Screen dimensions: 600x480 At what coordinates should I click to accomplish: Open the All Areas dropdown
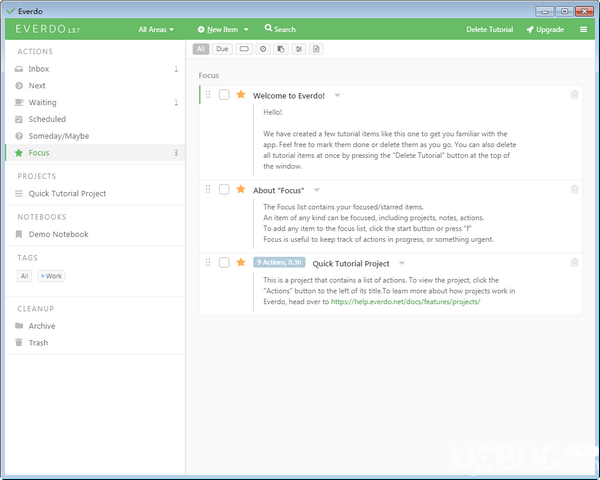tap(156, 30)
